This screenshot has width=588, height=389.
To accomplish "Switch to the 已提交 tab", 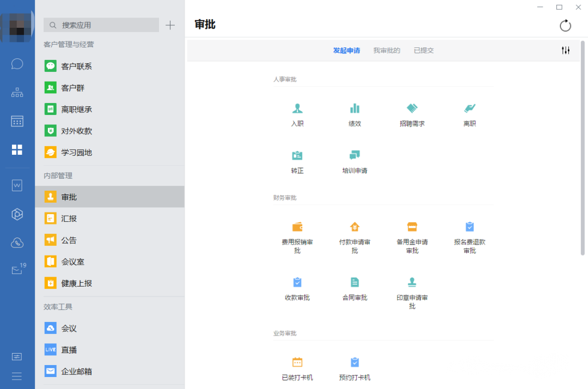I will [424, 51].
